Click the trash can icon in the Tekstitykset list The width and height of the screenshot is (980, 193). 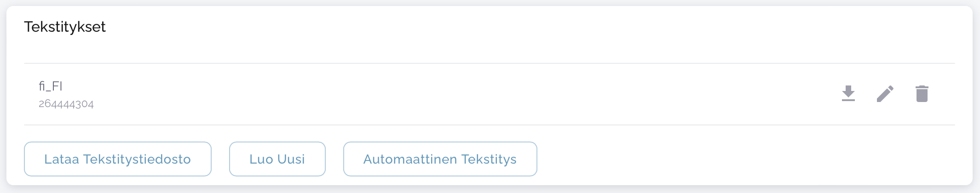coord(922,94)
